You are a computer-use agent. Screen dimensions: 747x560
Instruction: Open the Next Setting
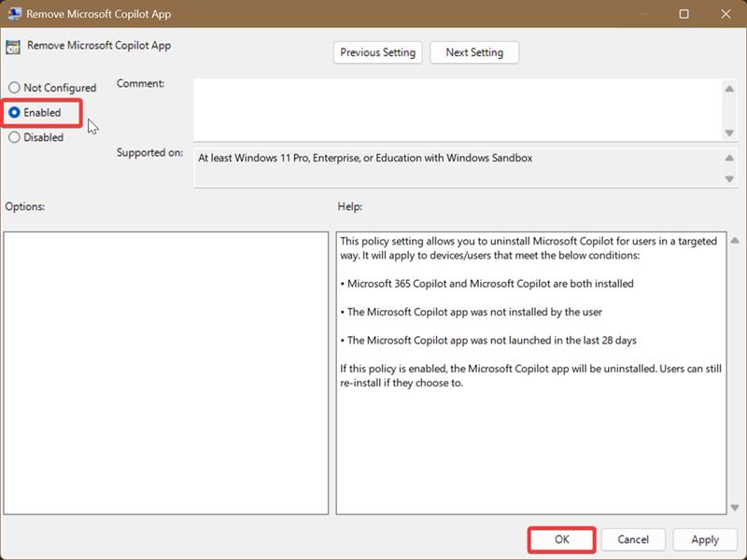(474, 52)
